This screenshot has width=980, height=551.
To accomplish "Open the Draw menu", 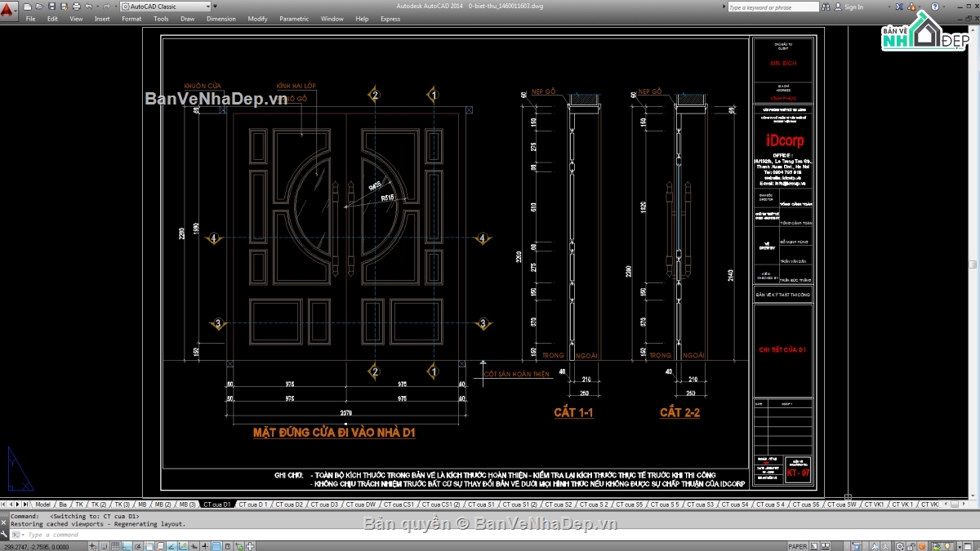I will [188, 19].
